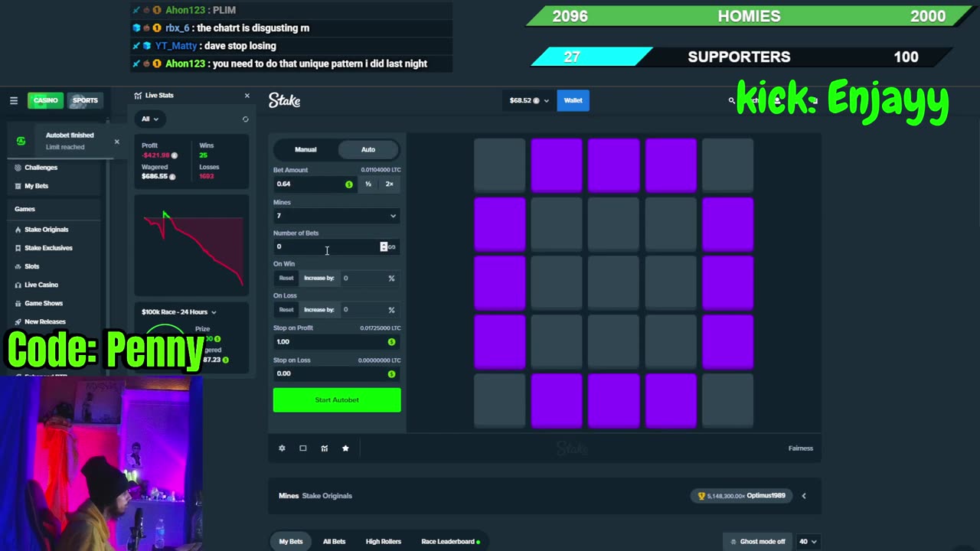
Task: Click Reset under On Win
Action: click(286, 279)
